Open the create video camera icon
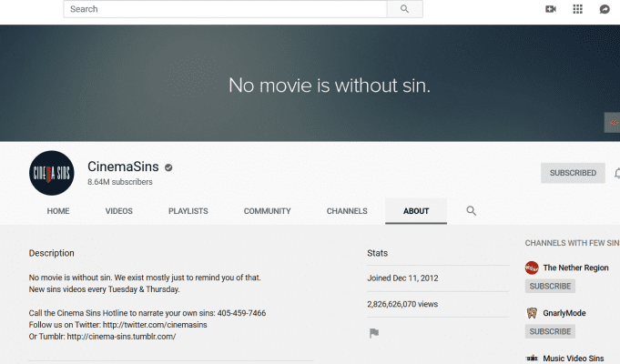 [x=551, y=9]
